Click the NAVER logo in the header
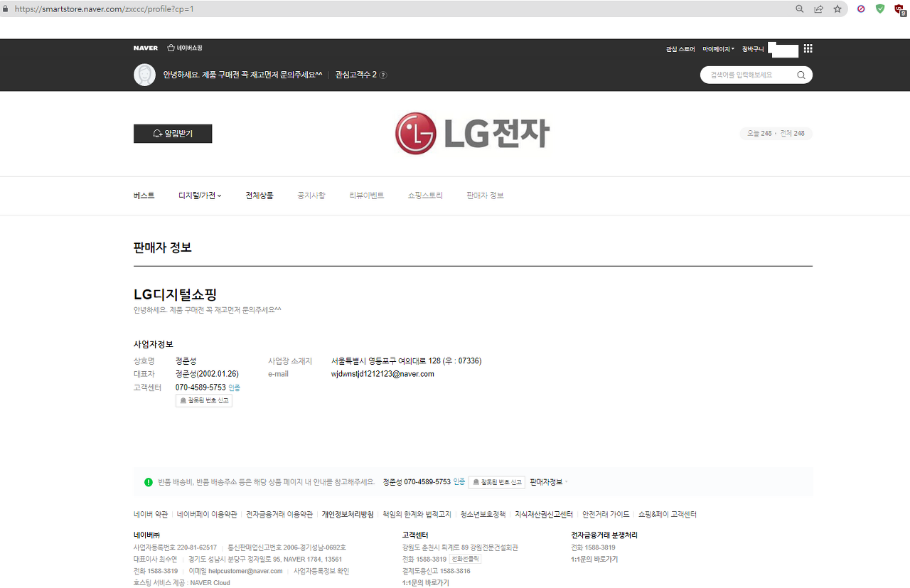Viewport: 910px width, 588px height. pos(146,48)
